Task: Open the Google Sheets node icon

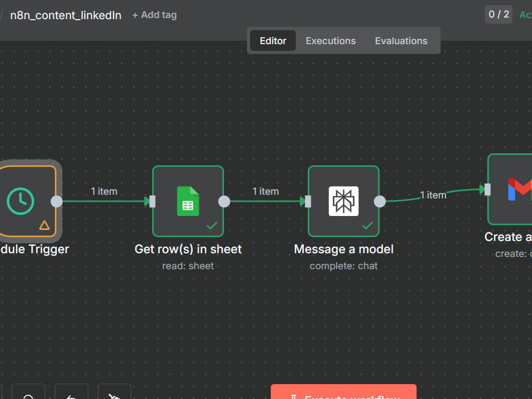Action: [x=188, y=201]
